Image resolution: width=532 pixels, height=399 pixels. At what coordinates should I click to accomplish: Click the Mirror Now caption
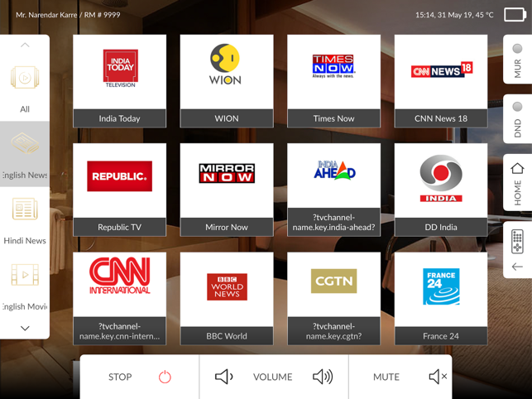[x=227, y=227]
